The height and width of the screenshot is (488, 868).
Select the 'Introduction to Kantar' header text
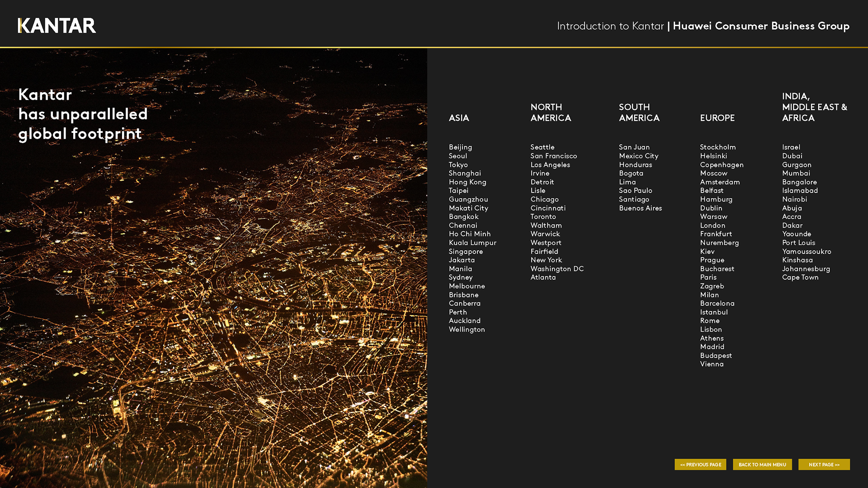[x=610, y=26]
